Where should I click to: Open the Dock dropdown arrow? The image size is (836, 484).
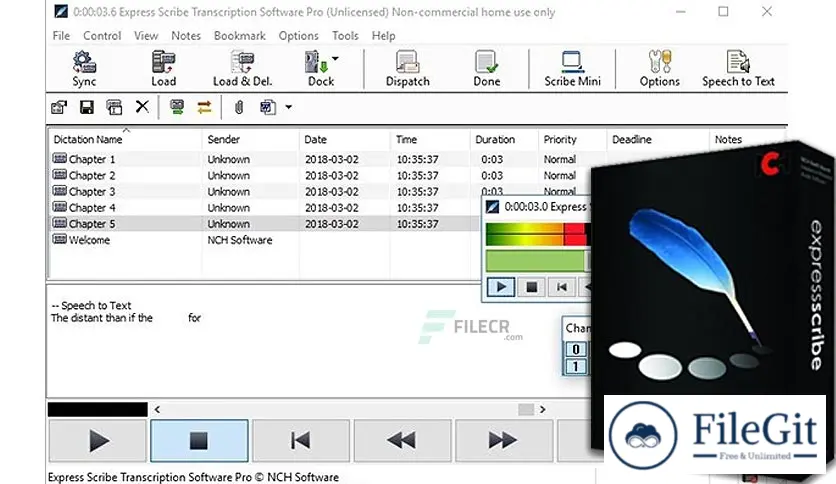click(335, 58)
